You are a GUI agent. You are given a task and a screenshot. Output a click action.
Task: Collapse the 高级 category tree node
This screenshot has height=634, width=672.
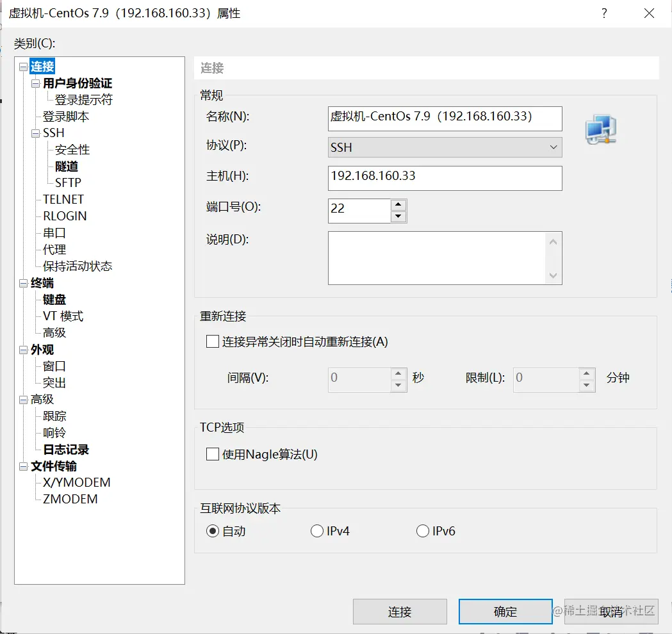[24, 400]
